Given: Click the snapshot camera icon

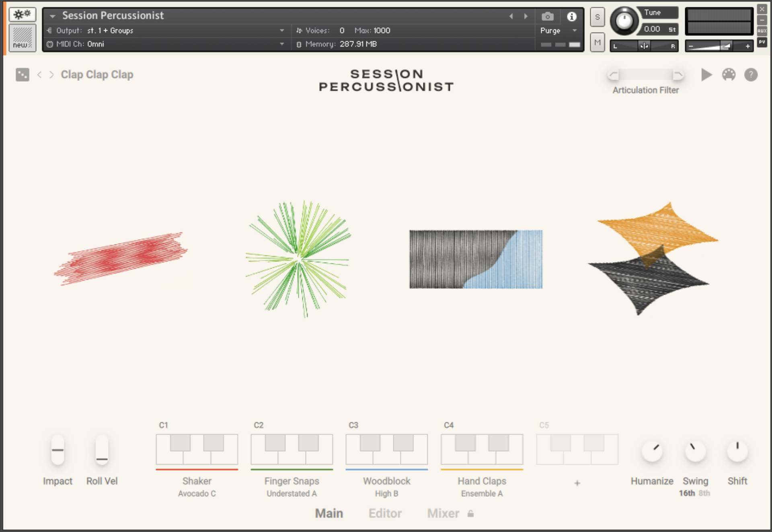Looking at the screenshot, I should [547, 16].
